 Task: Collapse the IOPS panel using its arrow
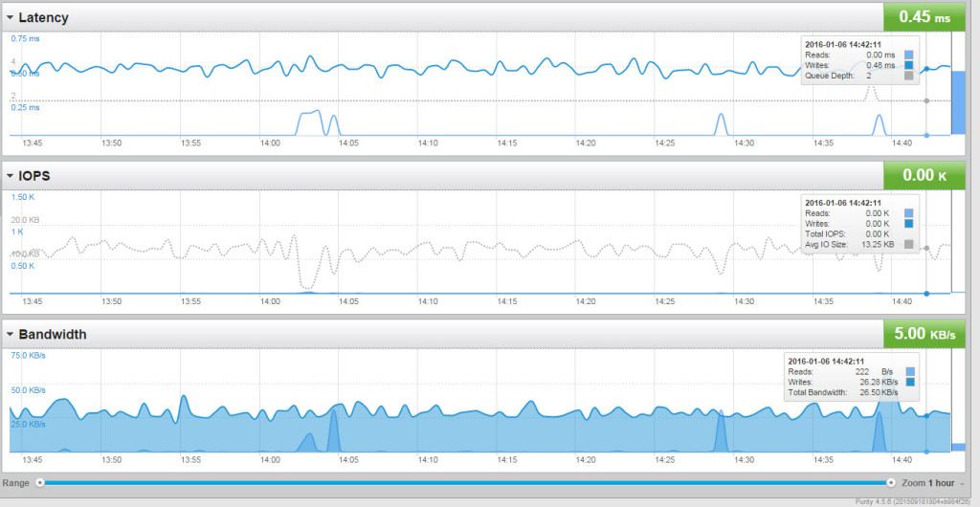click(x=10, y=176)
